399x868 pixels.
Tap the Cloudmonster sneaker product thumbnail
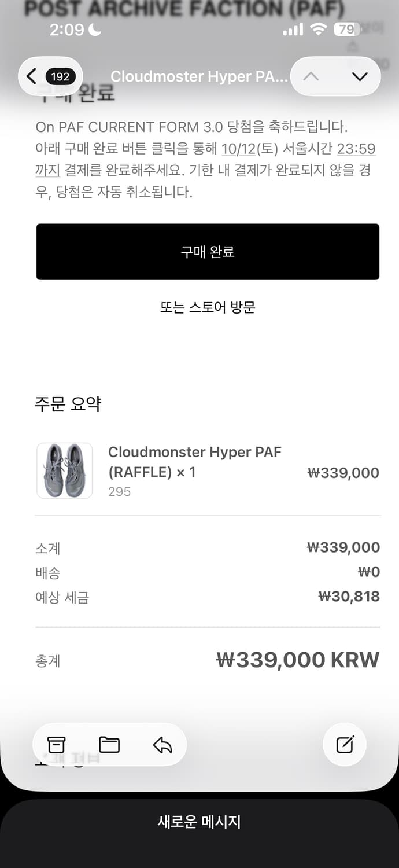pyautogui.click(x=65, y=470)
